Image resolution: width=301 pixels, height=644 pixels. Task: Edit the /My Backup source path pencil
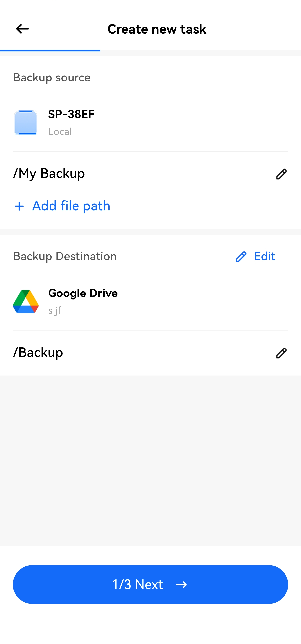281,174
